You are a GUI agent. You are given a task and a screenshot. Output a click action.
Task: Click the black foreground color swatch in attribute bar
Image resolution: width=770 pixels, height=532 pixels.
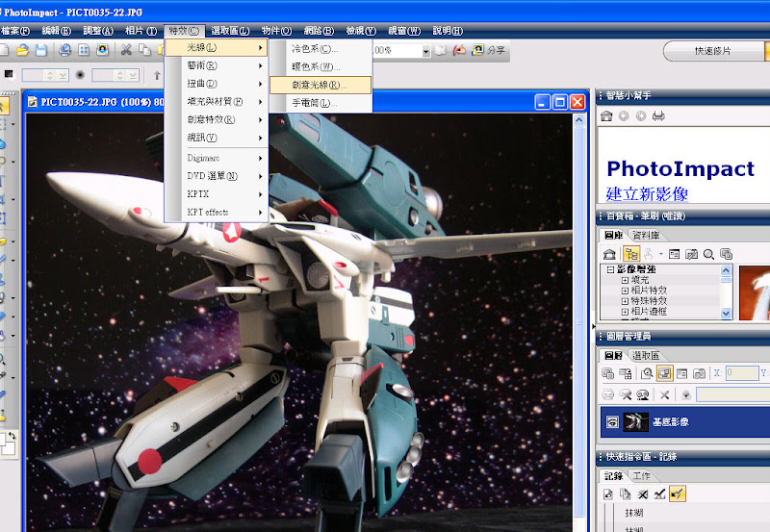click(9, 74)
